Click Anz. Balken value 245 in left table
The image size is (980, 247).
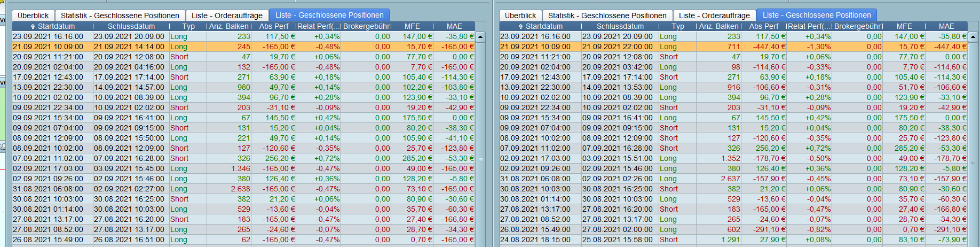click(x=244, y=47)
